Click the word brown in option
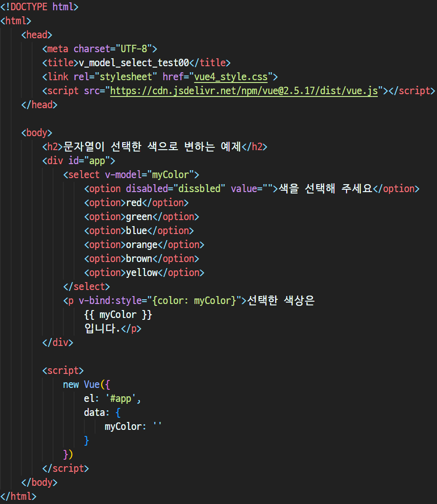Image resolution: width=437 pixels, height=504 pixels. coord(139,259)
